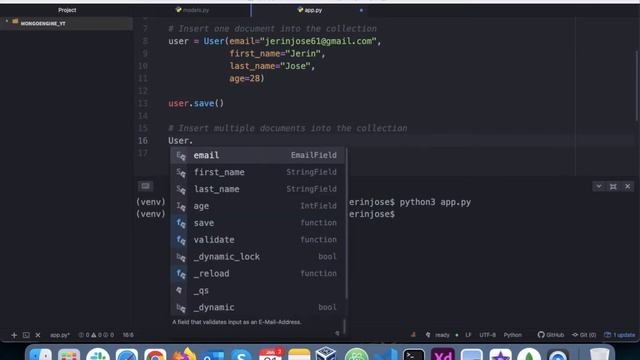The height and width of the screenshot is (360, 640).
Task: Close terminal using the status bar X icon
Action: (x=38, y=335)
